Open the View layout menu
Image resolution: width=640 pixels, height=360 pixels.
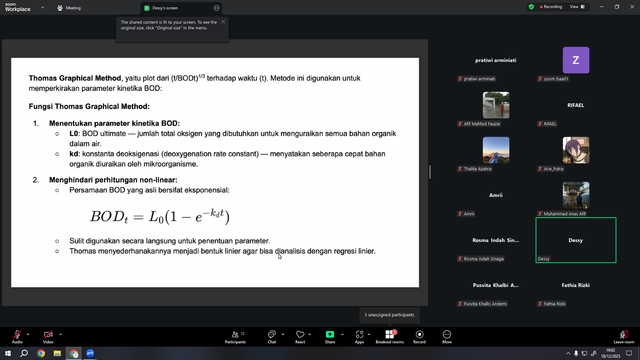click(x=577, y=7)
